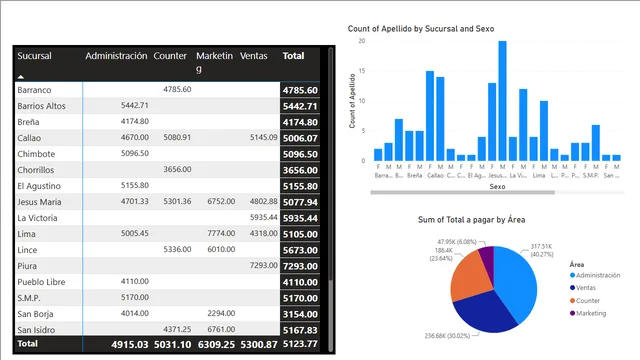This screenshot has height=360, width=640.
Task: Click the Breña axis label
Action: (414, 175)
